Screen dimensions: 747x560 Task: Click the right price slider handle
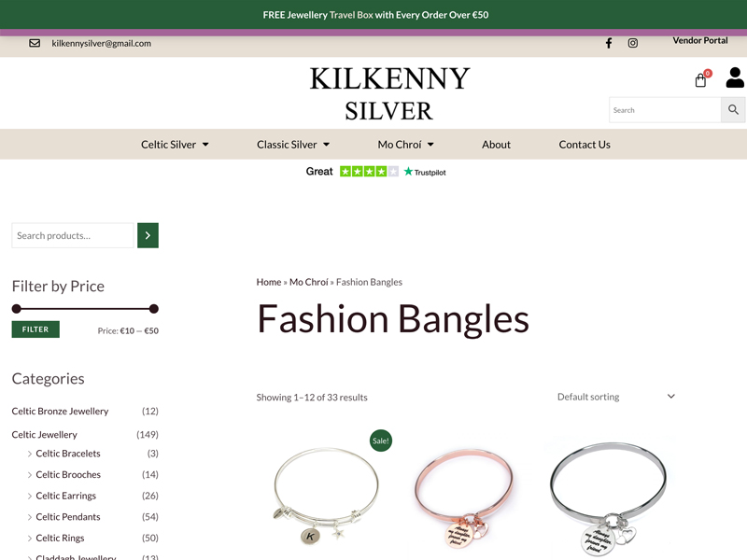click(x=153, y=309)
